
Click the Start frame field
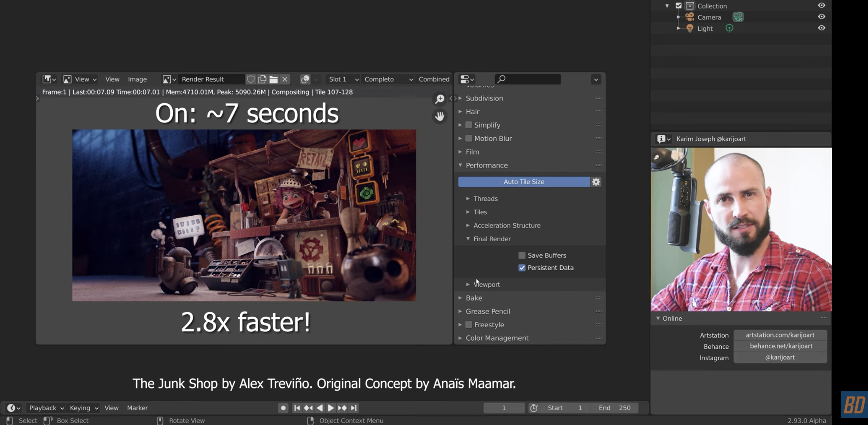coord(564,408)
